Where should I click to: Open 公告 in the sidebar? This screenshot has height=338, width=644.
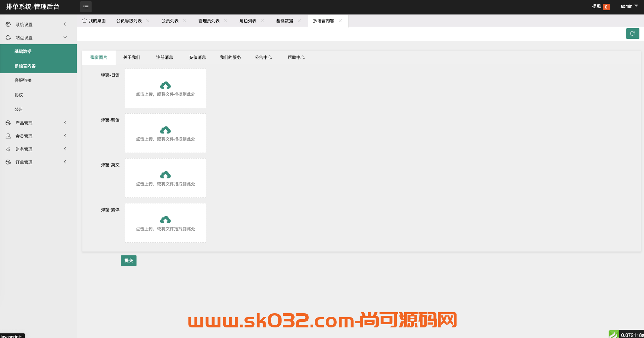tap(38, 109)
